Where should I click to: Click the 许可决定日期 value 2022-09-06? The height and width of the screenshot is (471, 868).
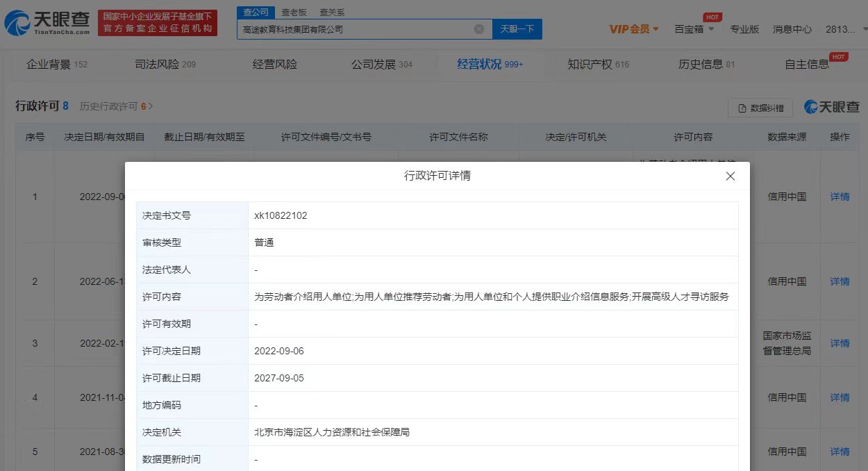[279, 351]
